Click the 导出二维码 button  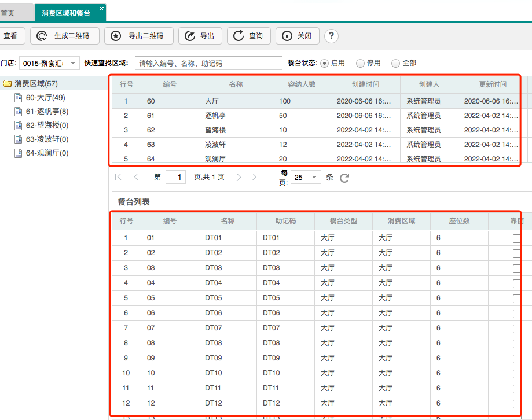pos(139,36)
